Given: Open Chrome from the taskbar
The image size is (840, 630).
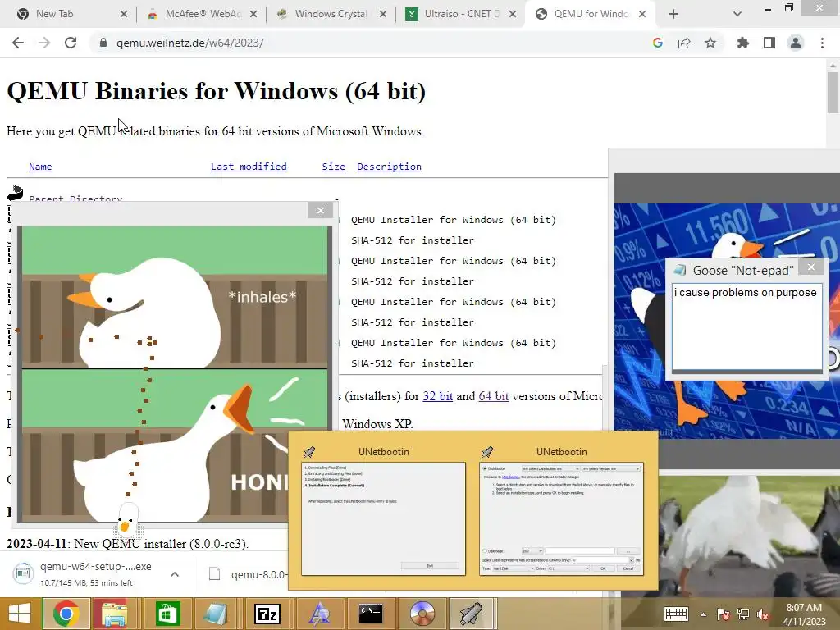Looking at the screenshot, I should pos(66,614).
